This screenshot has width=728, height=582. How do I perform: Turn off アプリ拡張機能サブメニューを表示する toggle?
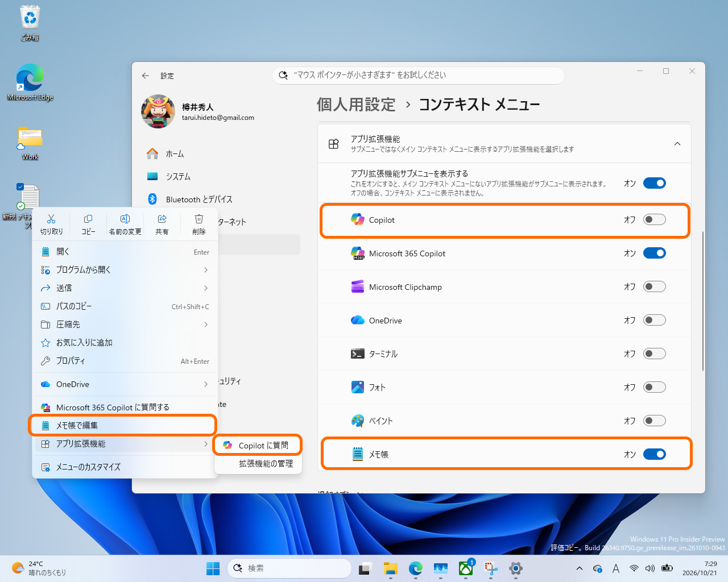655,183
